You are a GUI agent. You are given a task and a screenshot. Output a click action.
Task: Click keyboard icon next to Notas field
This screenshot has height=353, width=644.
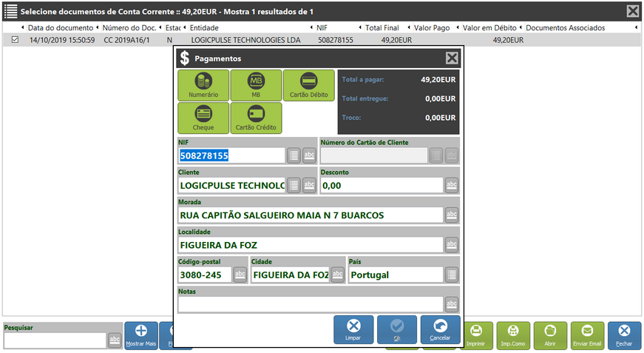[x=452, y=304]
